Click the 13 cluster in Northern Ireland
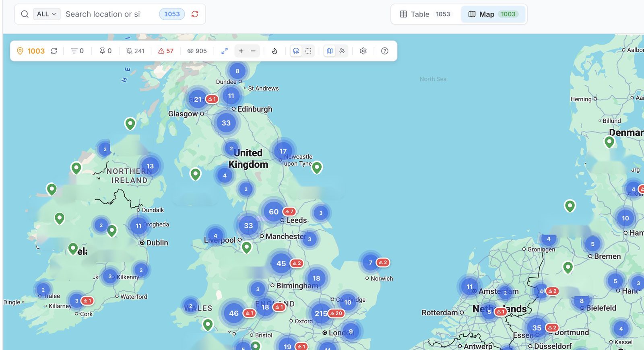The height and width of the screenshot is (350, 644). pyautogui.click(x=150, y=166)
